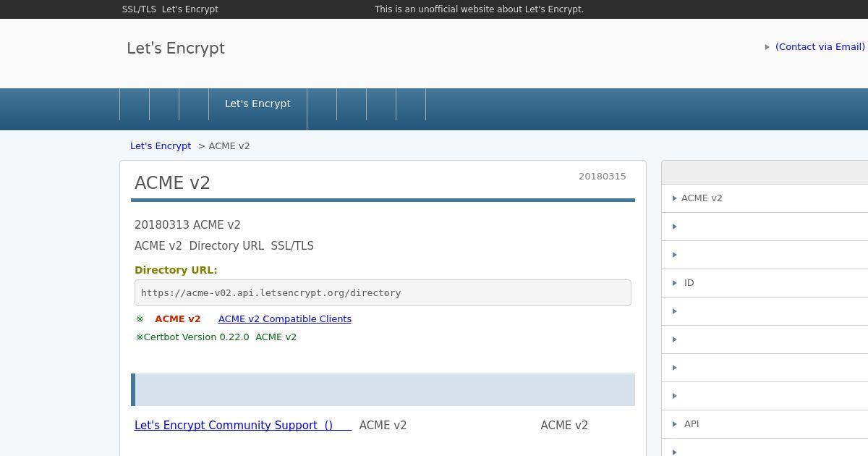The width and height of the screenshot is (868, 456).
Task: Click the SSL/TLS Let's Encrypt header text
Action: click(170, 9)
